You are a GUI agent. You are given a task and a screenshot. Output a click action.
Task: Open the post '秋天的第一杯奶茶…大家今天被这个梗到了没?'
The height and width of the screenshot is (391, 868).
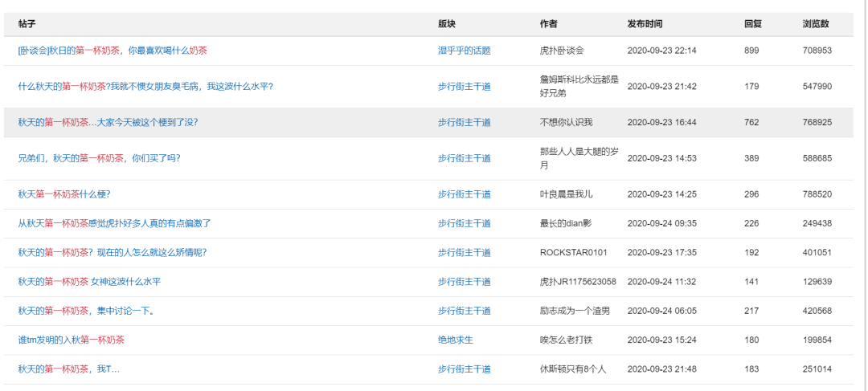(x=108, y=123)
